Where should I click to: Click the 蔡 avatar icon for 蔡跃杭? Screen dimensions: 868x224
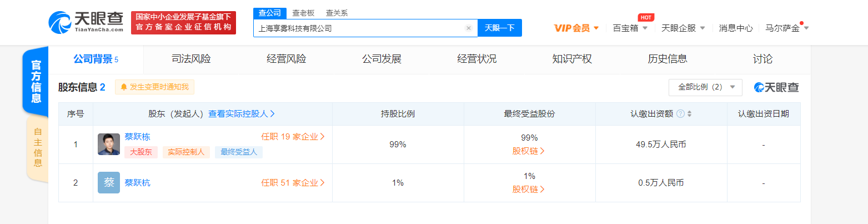(x=109, y=182)
